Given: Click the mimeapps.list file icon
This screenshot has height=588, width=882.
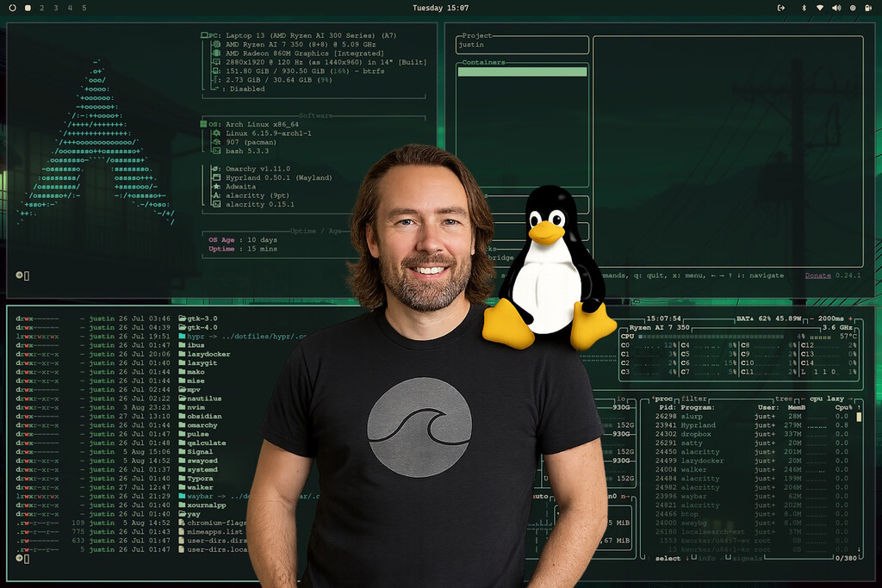Looking at the screenshot, I should (182, 531).
